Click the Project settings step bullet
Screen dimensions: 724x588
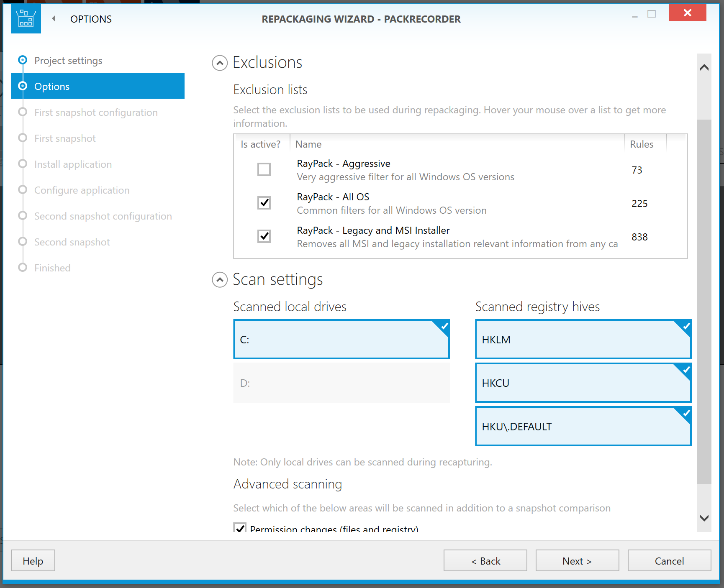coord(23,60)
